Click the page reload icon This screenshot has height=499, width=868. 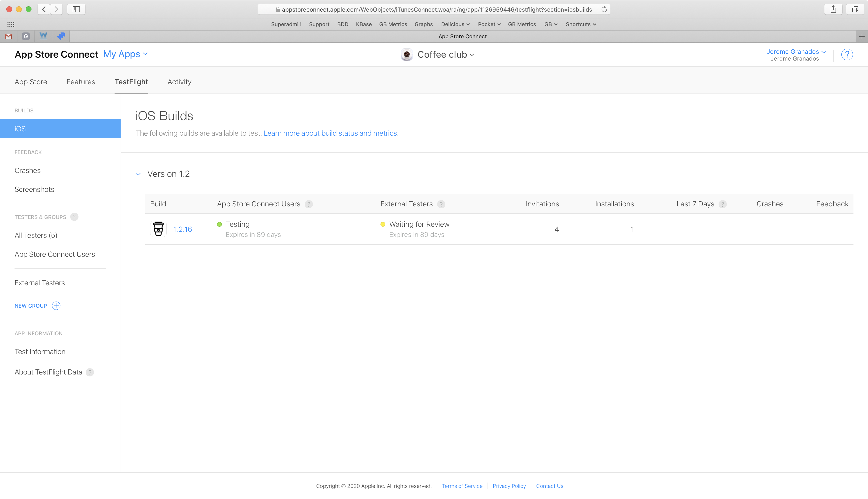click(604, 9)
